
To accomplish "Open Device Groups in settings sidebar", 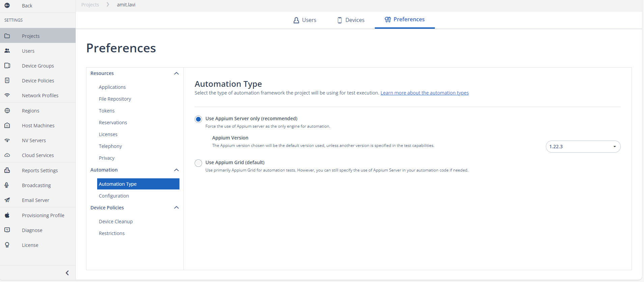I will click(38, 66).
